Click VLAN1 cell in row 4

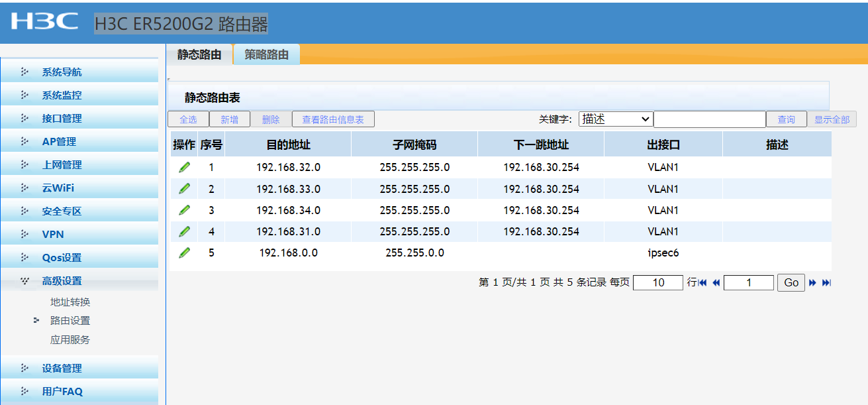click(x=663, y=231)
